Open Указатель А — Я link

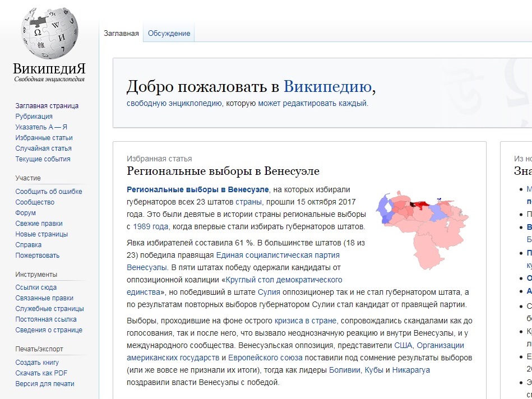coord(41,127)
